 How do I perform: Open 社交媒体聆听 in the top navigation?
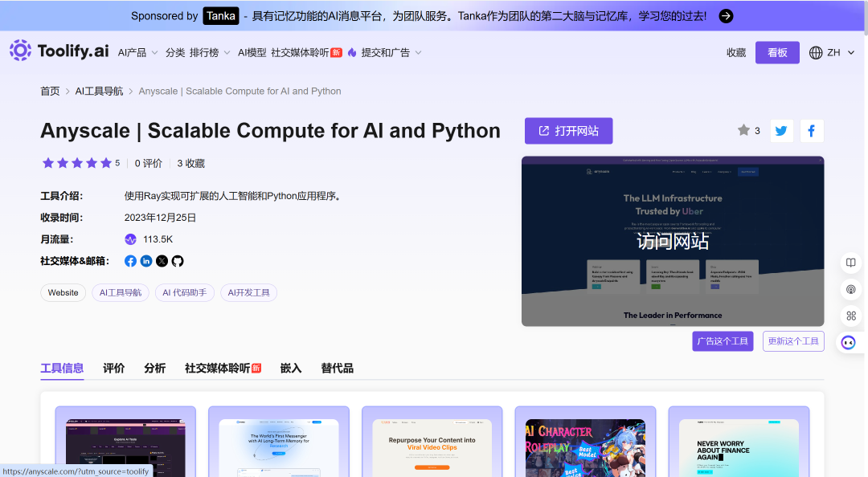tap(306, 52)
